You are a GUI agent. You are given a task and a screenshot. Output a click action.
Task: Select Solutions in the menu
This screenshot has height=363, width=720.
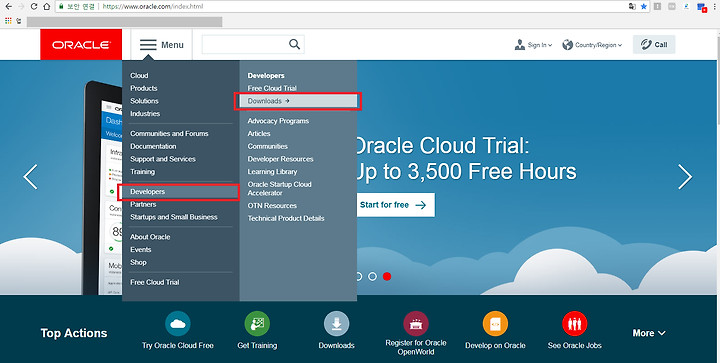pos(144,101)
